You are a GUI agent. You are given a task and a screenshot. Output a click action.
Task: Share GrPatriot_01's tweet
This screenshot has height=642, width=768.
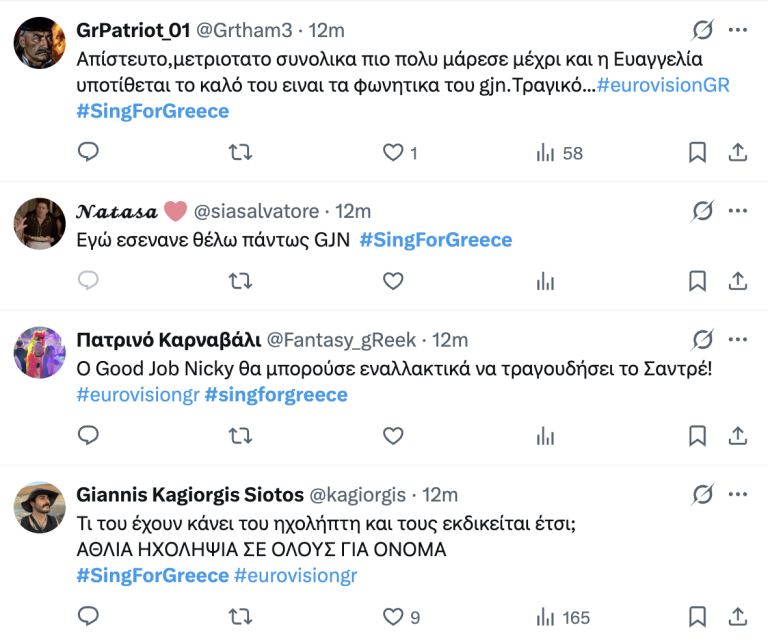pyautogui.click(x=737, y=152)
